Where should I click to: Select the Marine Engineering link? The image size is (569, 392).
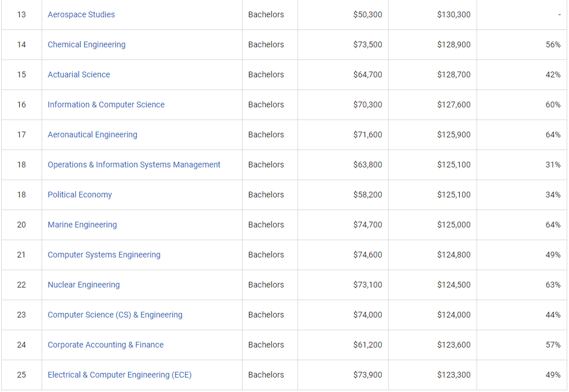coord(82,225)
